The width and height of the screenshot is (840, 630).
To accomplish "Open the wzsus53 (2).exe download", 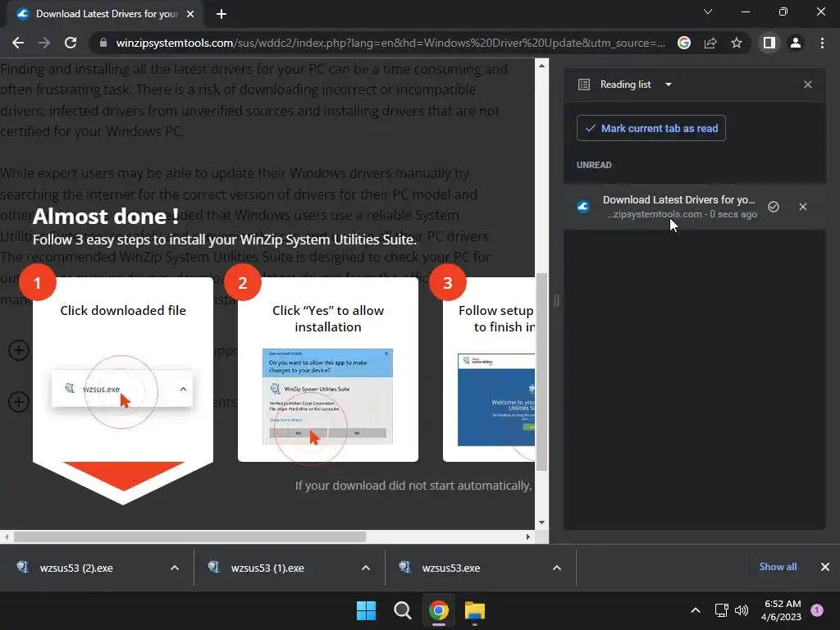I will [75, 568].
